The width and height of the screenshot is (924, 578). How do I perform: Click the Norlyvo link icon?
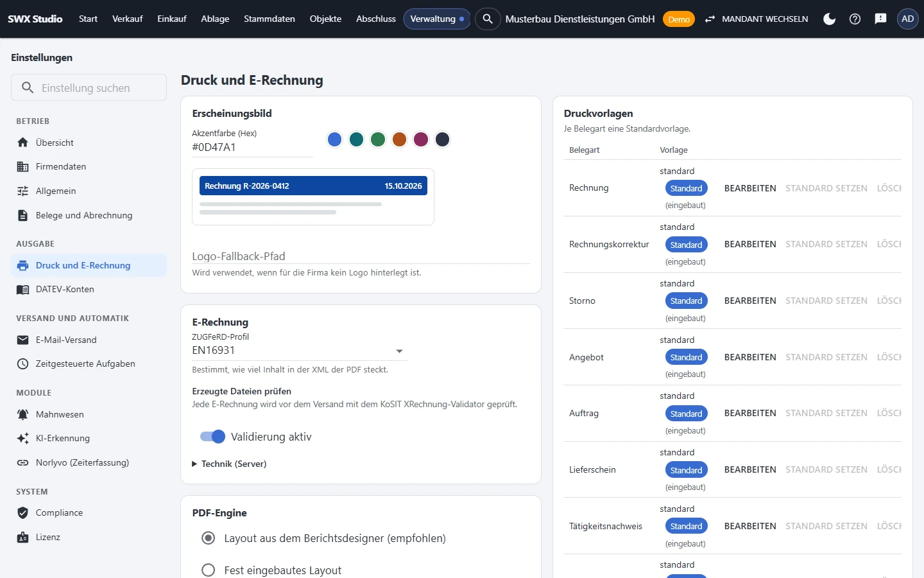tap(23, 462)
